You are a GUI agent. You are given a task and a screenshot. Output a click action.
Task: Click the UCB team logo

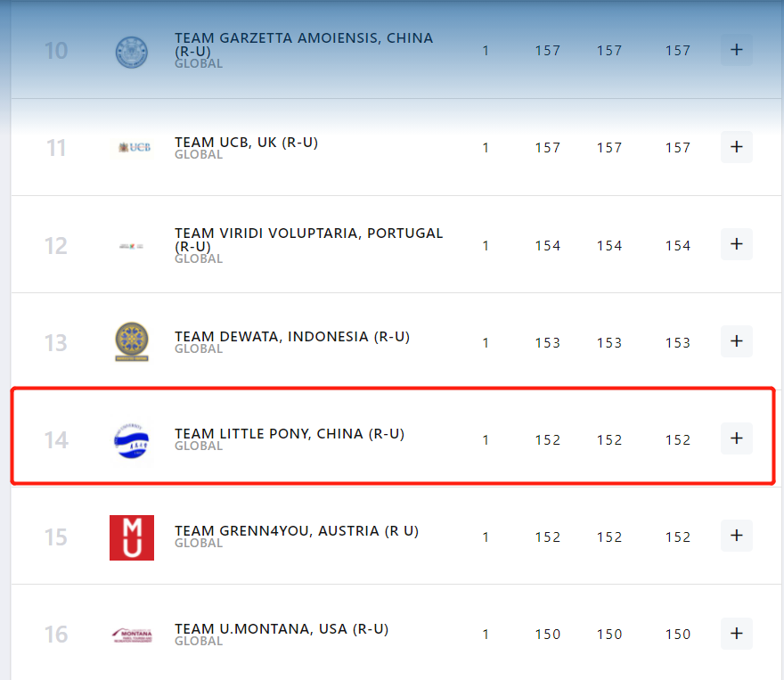pos(132,147)
